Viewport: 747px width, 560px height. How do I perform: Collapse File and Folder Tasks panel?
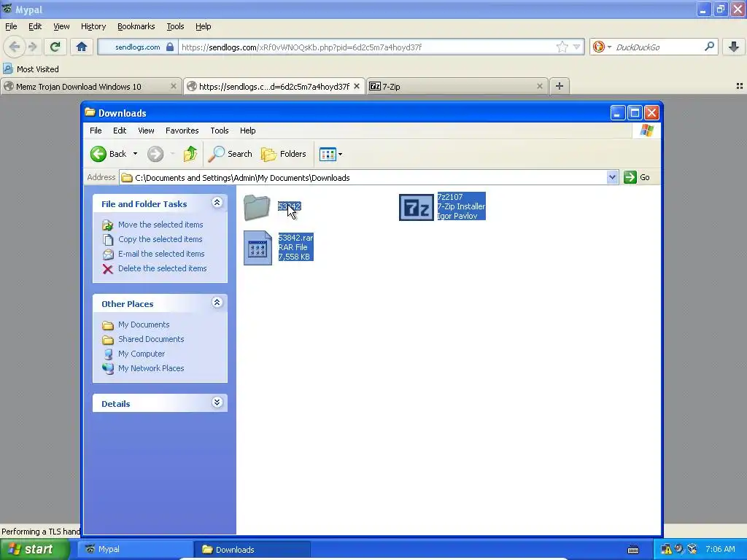[x=217, y=203]
